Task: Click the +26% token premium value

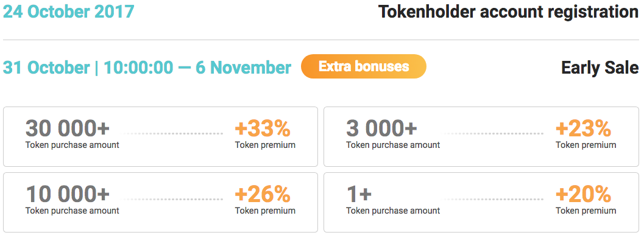Action: pos(263,194)
